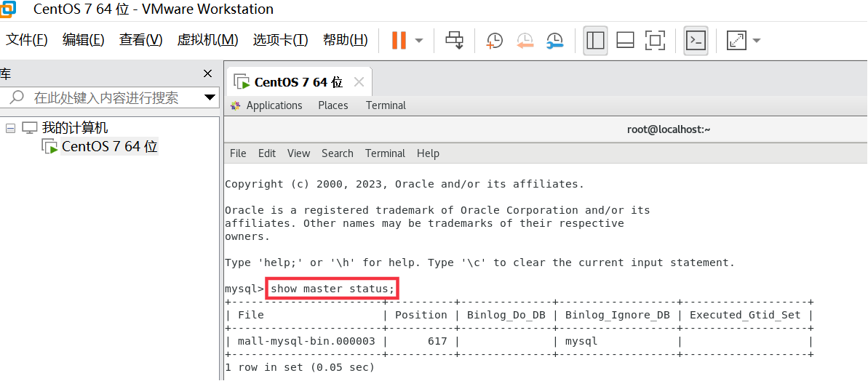Take a snapshot of the virtual machine

point(494,41)
